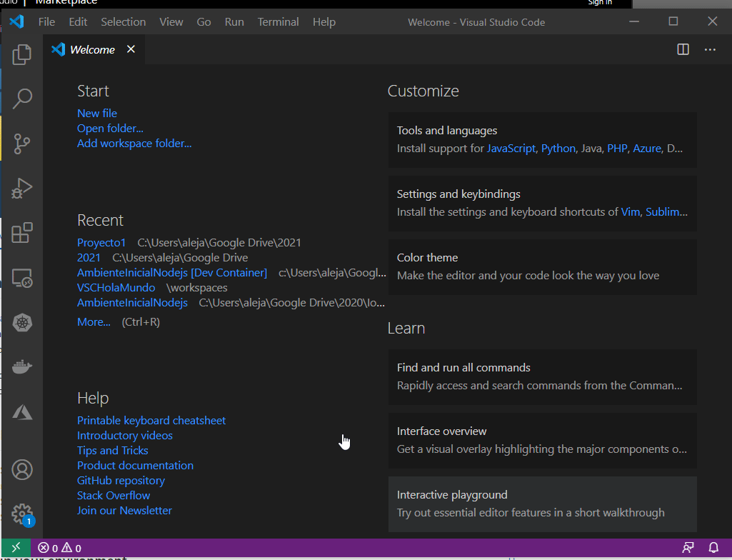Open the Help menu

[x=324, y=21]
